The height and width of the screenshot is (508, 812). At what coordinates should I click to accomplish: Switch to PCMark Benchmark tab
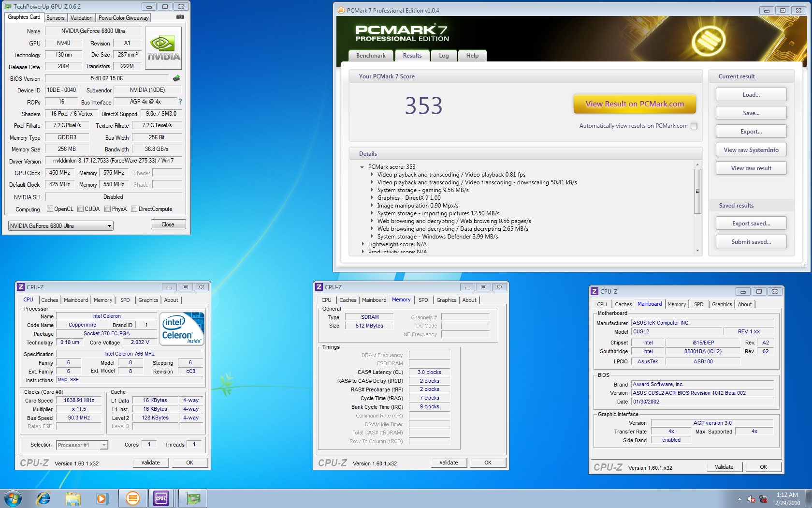pyautogui.click(x=371, y=56)
